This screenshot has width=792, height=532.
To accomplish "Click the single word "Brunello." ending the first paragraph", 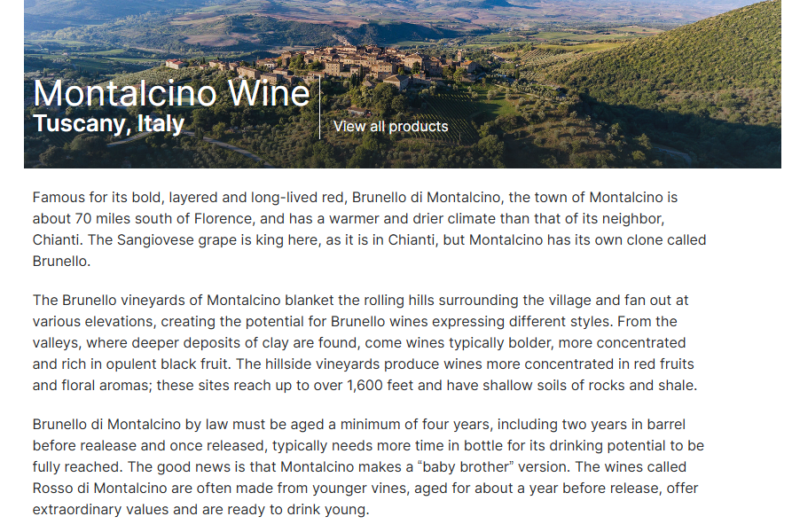I will pos(61,262).
